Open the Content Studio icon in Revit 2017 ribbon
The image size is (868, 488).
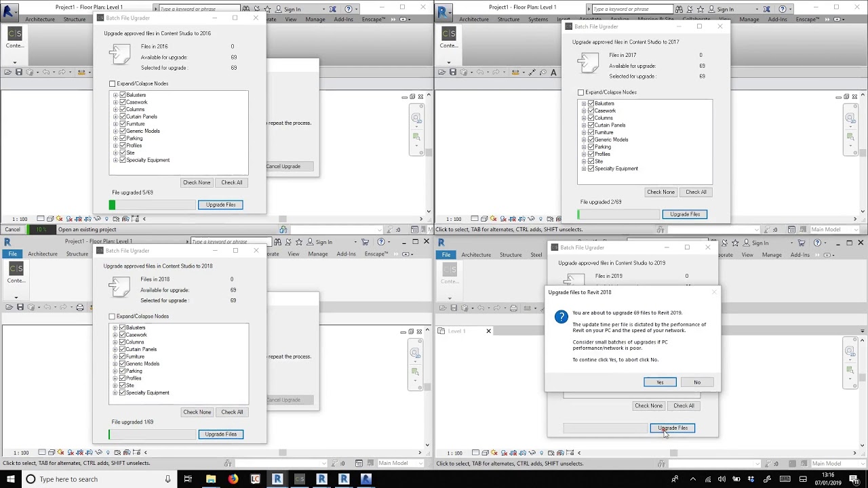(x=449, y=34)
